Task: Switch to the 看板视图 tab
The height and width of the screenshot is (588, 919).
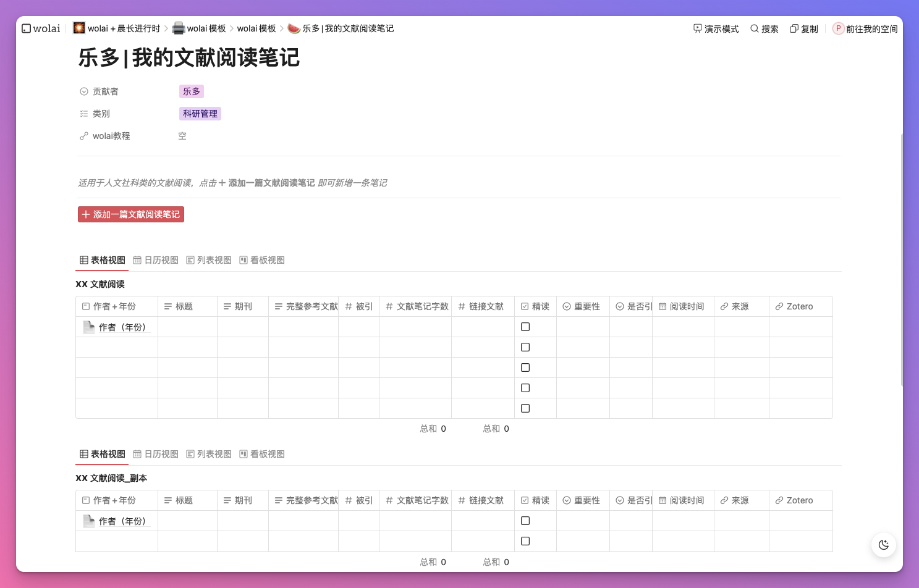Action: 262,260
